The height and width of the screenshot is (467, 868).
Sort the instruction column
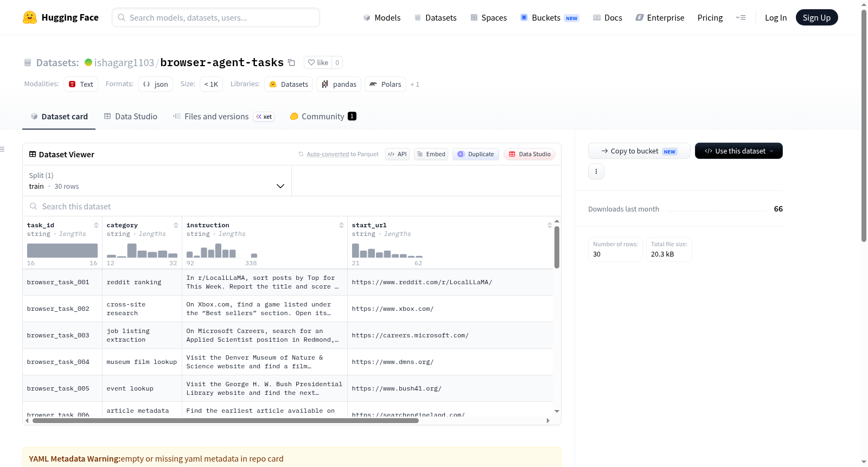click(x=341, y=225)
